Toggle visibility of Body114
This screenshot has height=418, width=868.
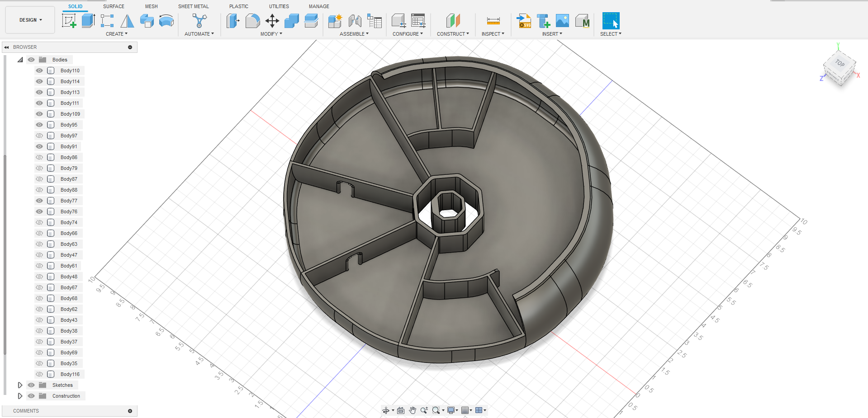(39, 81)
